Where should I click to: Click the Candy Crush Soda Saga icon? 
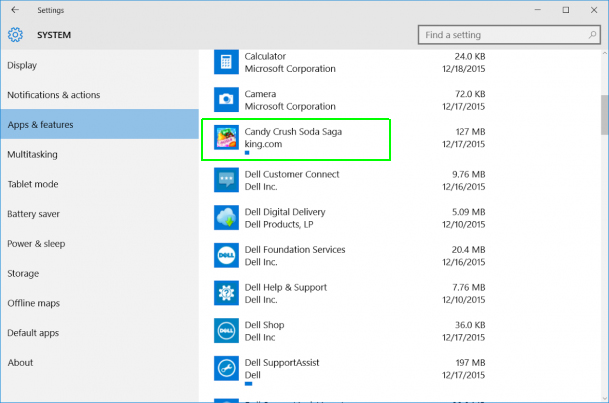click(227, 137)
